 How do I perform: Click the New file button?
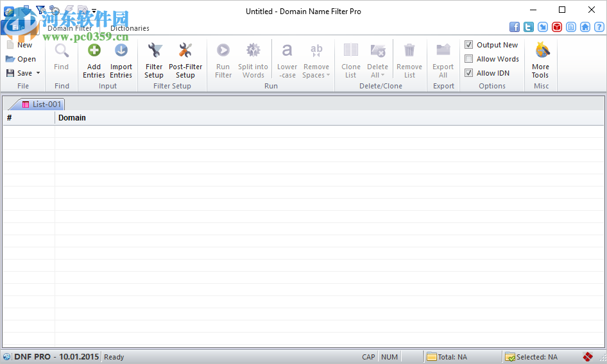coord(20,45)
